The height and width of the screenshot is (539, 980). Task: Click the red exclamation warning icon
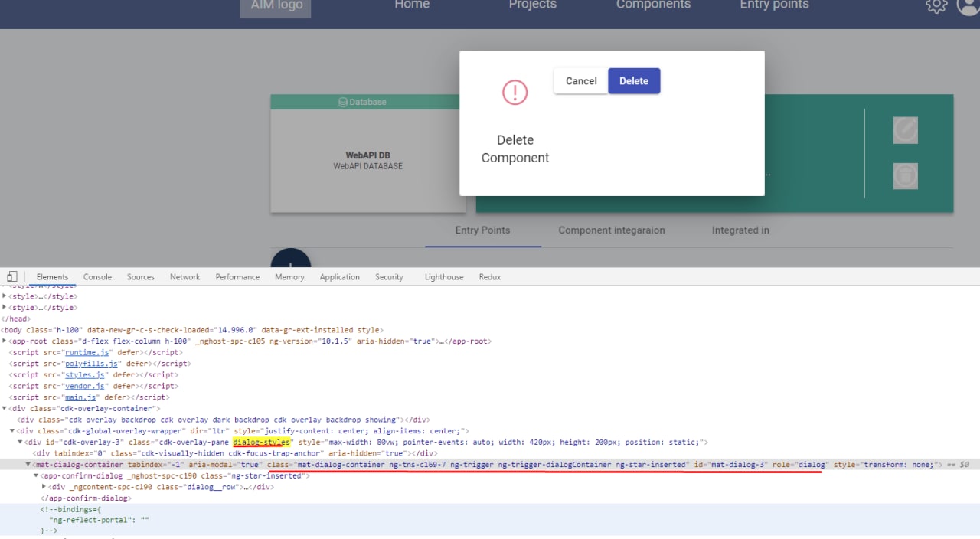tap(515, 93)
